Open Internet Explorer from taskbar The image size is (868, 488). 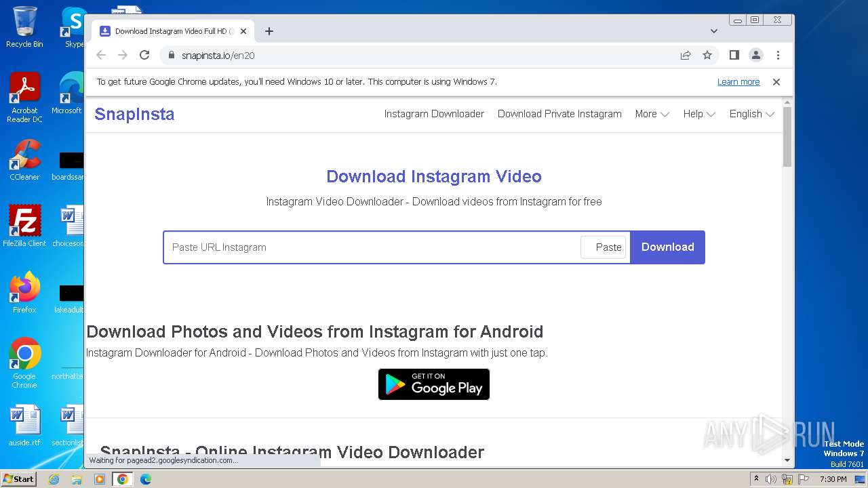[54, 479]
